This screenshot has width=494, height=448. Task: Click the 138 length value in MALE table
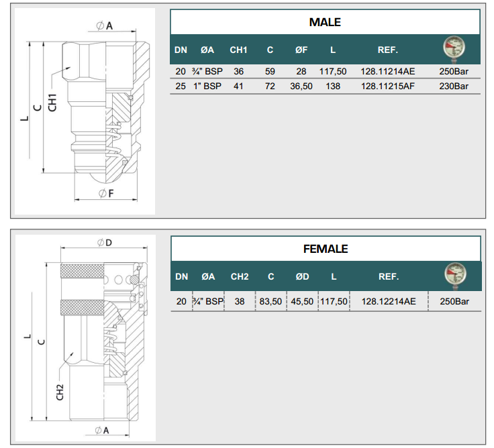(x=333, y=86)
